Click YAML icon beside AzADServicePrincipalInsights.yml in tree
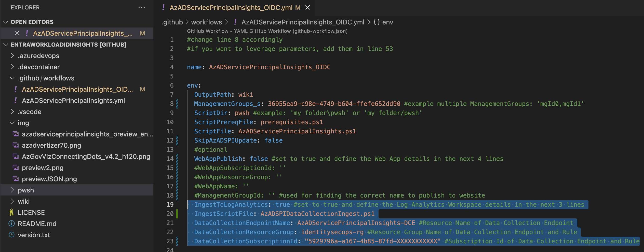644x252 pixels. (x=16, y=101)
